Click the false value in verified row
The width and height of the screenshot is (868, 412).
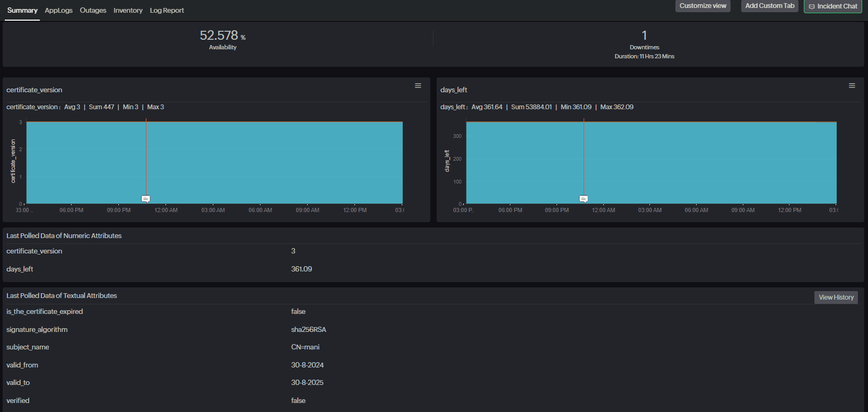coord(298,401)
